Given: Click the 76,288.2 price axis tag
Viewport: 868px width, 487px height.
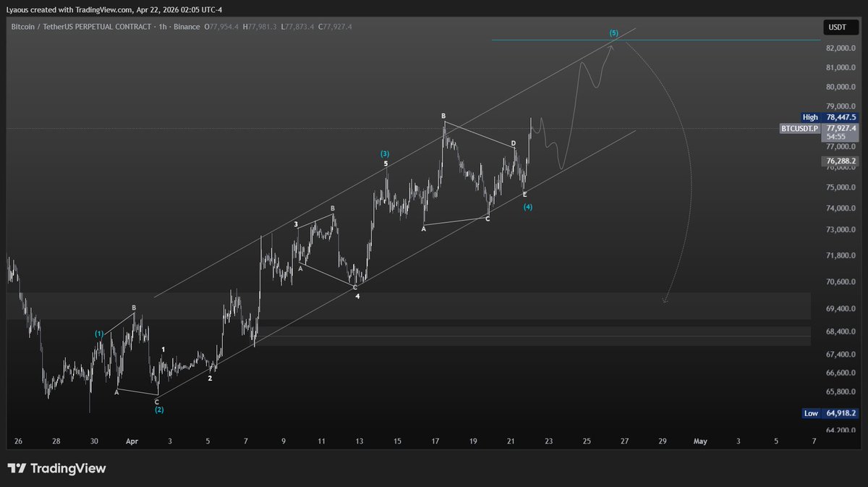Looking at the screenshot, I should 839,161.
